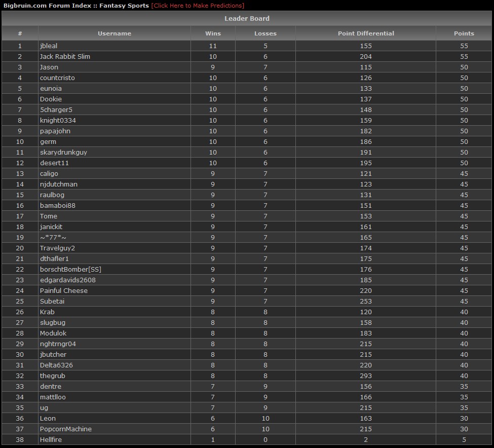Screen dimensions: 494x448
Task: Open jbleal's username in row 1
Action: click(x=49, y=46)
